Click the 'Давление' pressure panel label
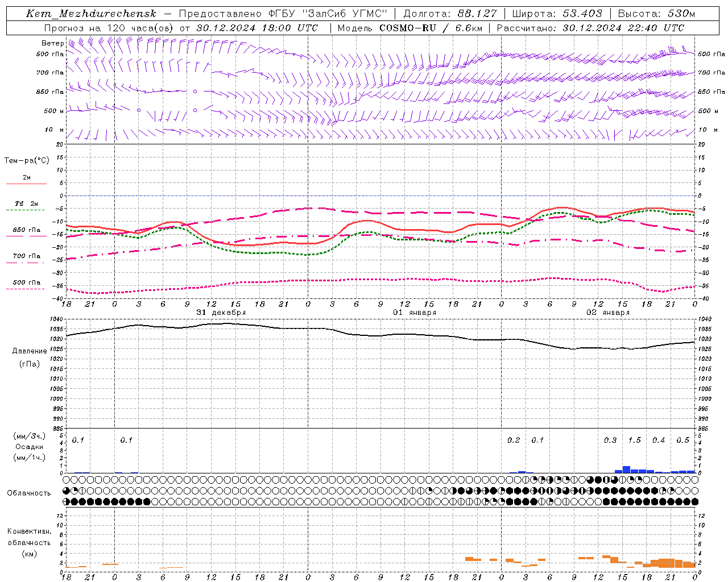Image resolution: width=728 pixels, height=582 pixels. (30, 351)
